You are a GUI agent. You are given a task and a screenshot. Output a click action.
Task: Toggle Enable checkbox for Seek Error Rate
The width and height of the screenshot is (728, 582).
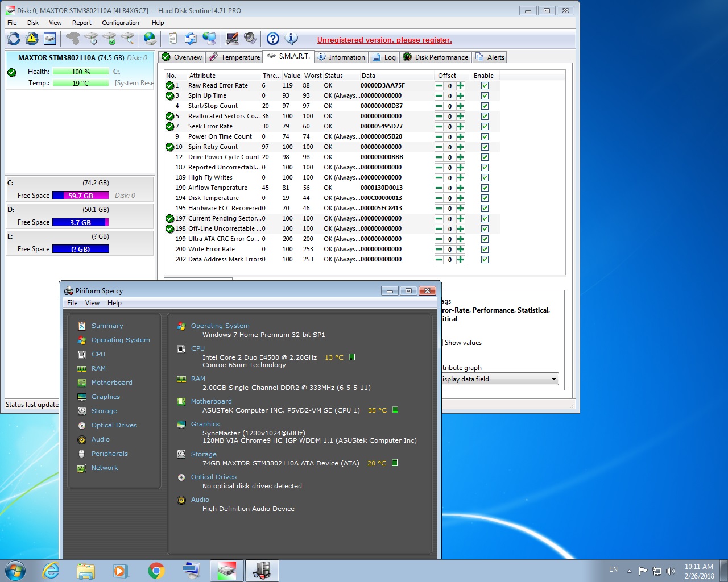point(485,127)
